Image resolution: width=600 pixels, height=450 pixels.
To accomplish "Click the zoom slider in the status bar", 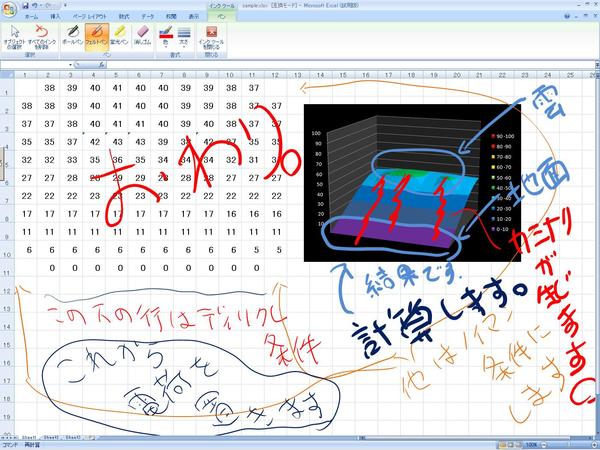I will click(565, 444).
